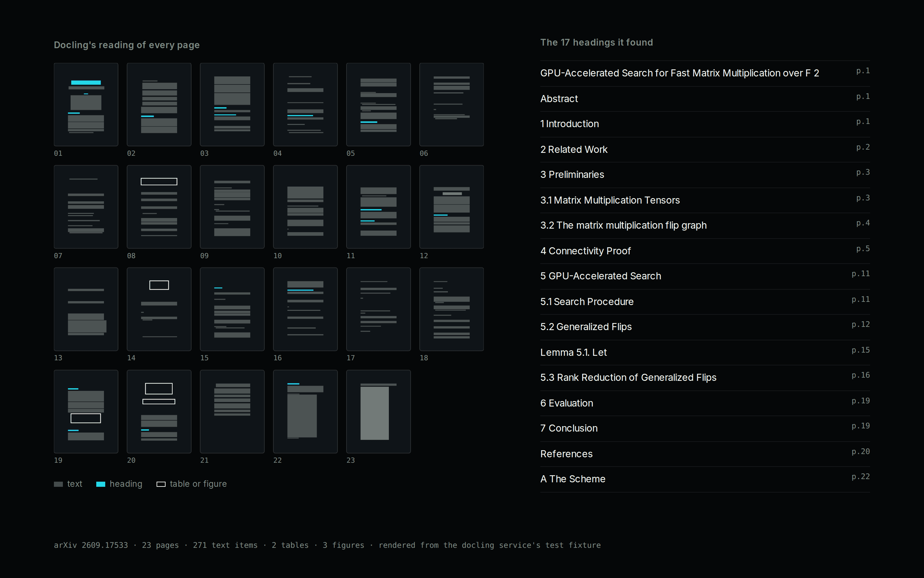Select page thumbnail 14
This screenshot has height=578, width=924.
pyautogui.click(x=159, y=309)
